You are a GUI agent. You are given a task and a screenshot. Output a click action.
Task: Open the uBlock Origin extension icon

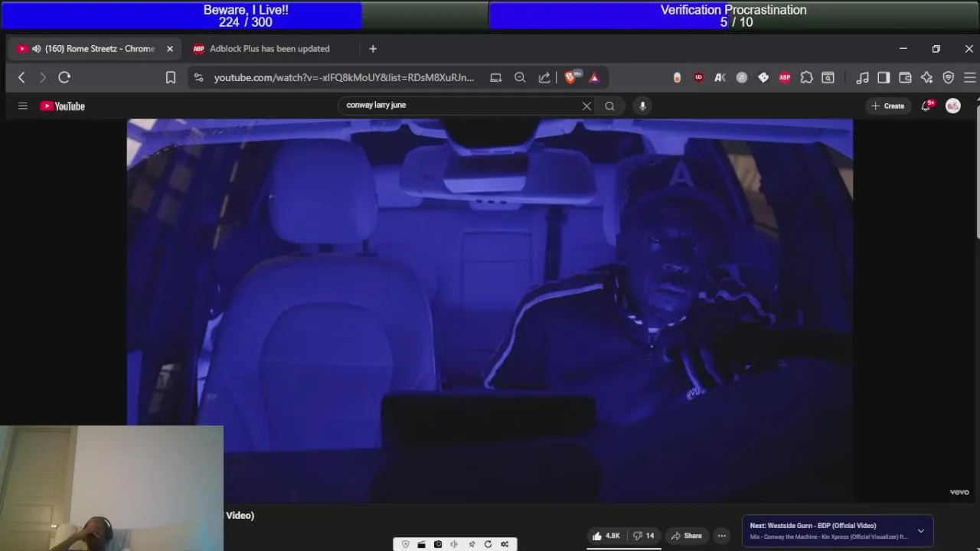698,77
